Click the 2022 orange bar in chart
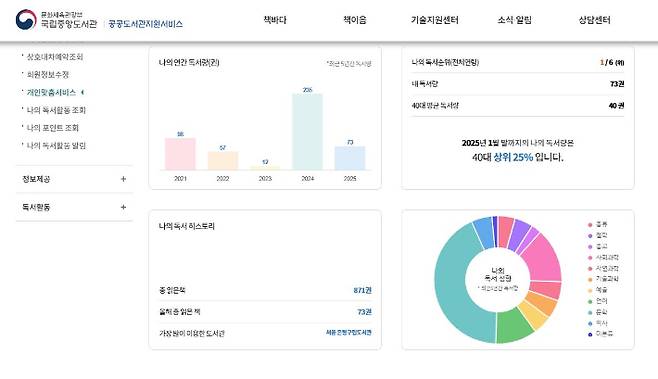This screenshot has height=379, width=658. point(223,161)
